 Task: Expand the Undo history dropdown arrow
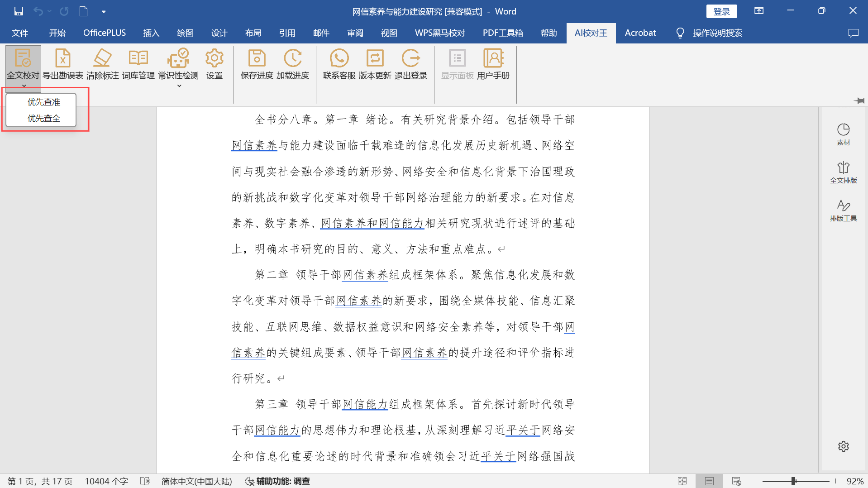pyautogui.click(x=49, y=11)
